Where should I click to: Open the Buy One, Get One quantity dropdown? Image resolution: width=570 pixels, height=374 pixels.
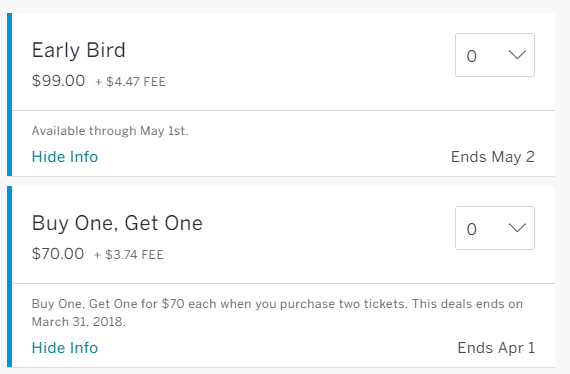(x=495, y=228)
